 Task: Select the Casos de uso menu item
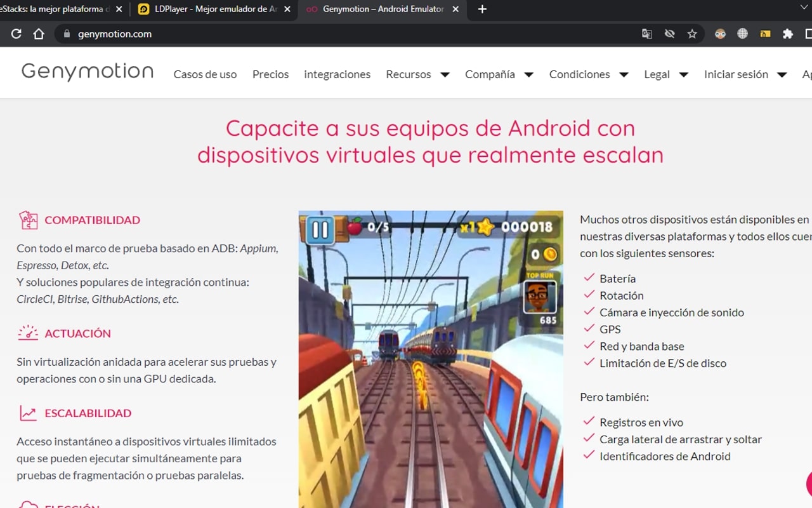(x=205, y=74)
